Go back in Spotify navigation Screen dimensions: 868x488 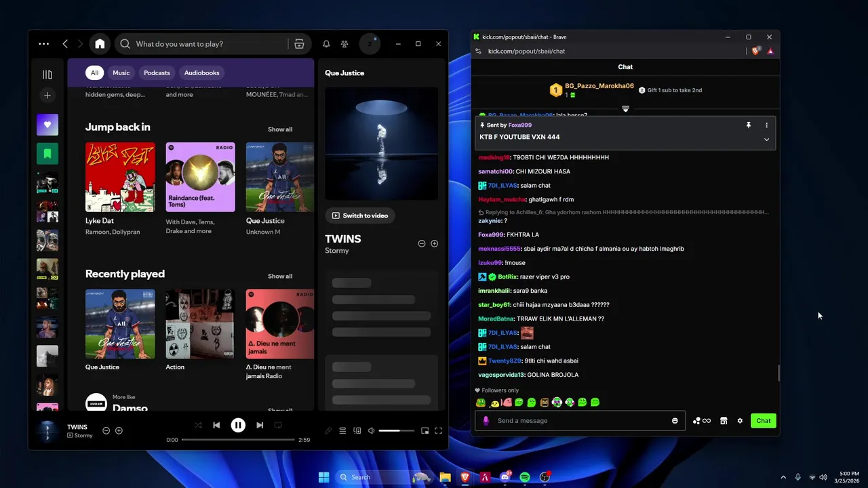click(65, 44)
